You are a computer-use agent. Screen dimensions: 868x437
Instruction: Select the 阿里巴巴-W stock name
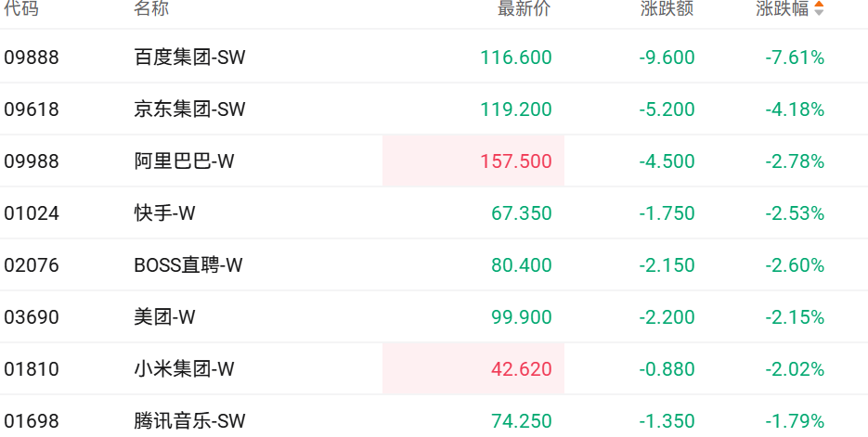[x=184, y=161]
